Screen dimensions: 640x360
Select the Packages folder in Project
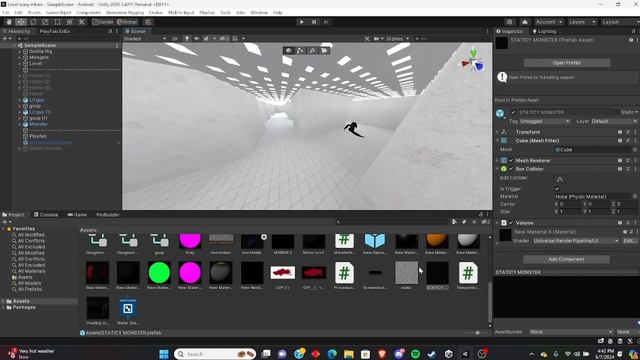24,307
